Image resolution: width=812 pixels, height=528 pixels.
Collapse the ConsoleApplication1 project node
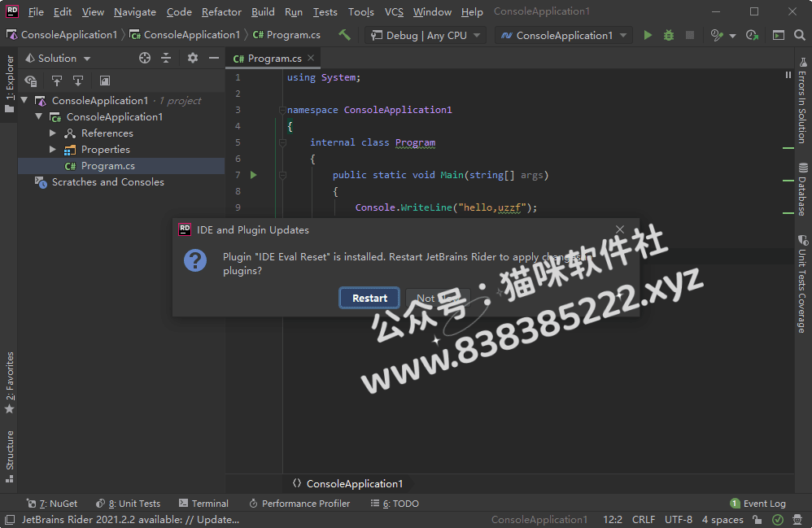coord(39,116)
